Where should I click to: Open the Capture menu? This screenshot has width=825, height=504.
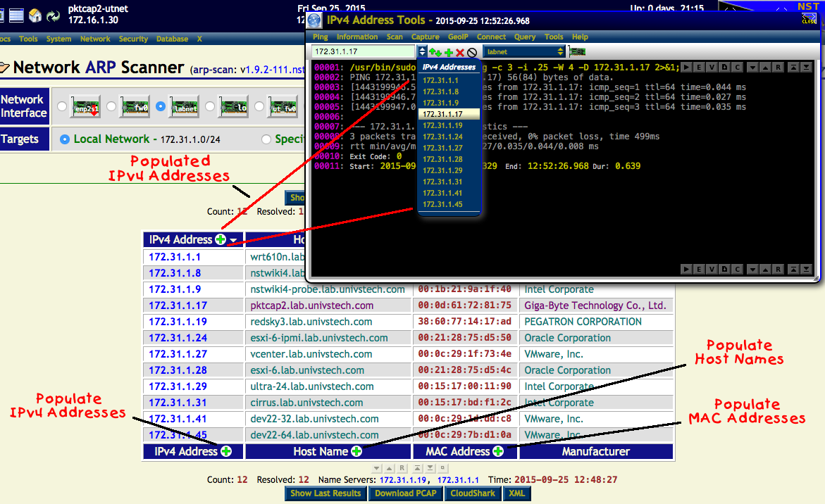click(x=425, y=37)
